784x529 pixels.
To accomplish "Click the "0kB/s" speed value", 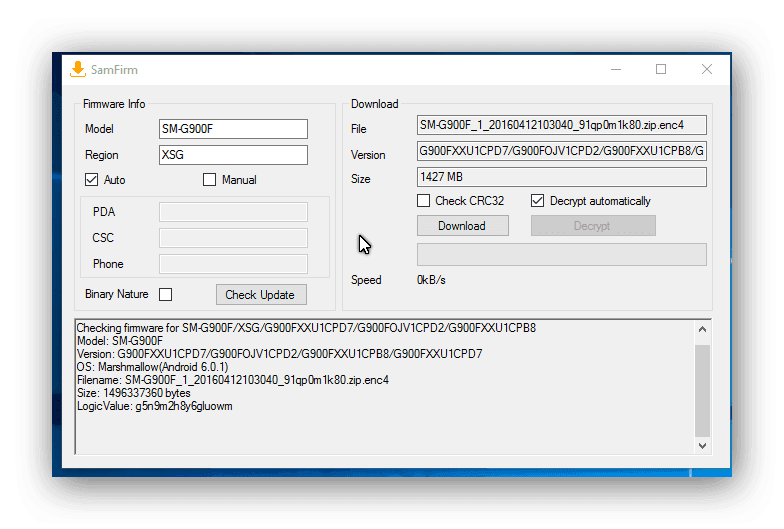I will (x=431, y=280).
